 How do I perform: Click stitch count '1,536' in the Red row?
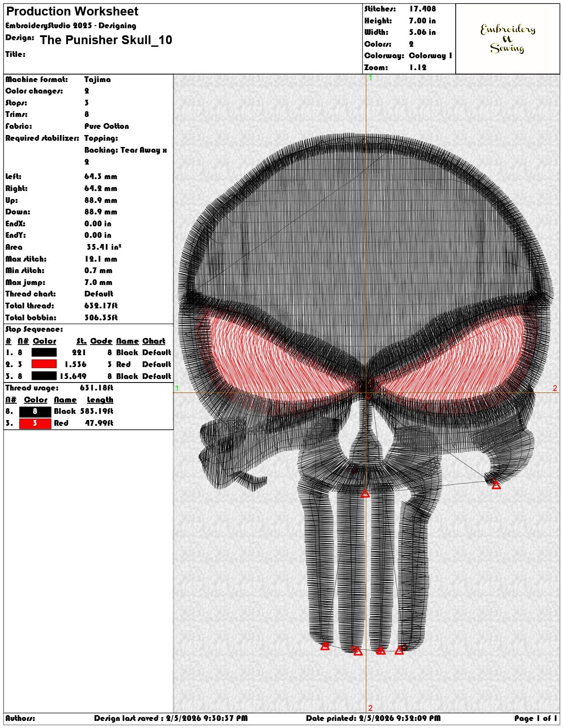point(76,364)
